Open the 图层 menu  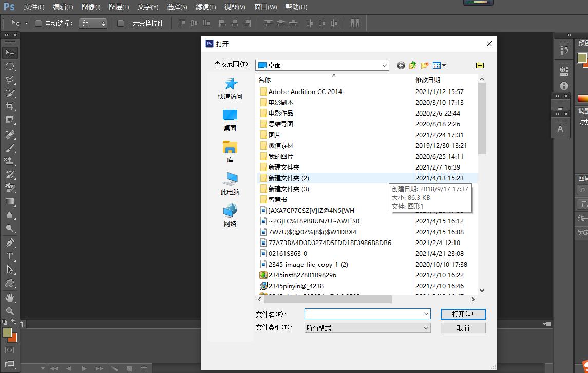[x=119, y=7]
